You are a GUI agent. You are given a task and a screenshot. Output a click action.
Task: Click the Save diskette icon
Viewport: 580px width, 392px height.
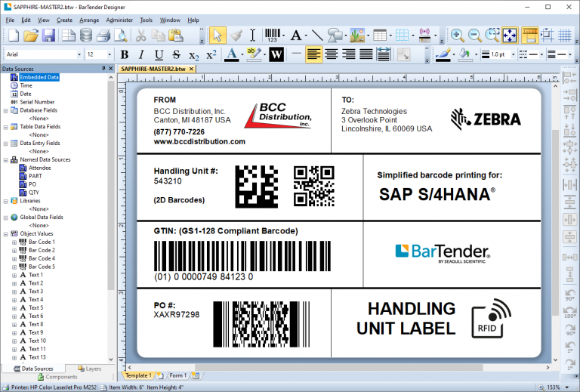(48, 35)
